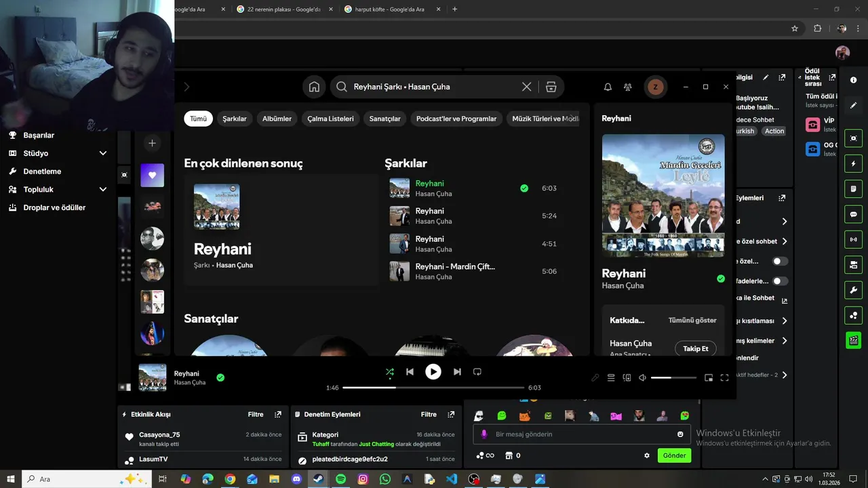Viewport: 868px width, 488px height.
Task: Select the Sanatçılar filter chip
Action: point(384,119)
